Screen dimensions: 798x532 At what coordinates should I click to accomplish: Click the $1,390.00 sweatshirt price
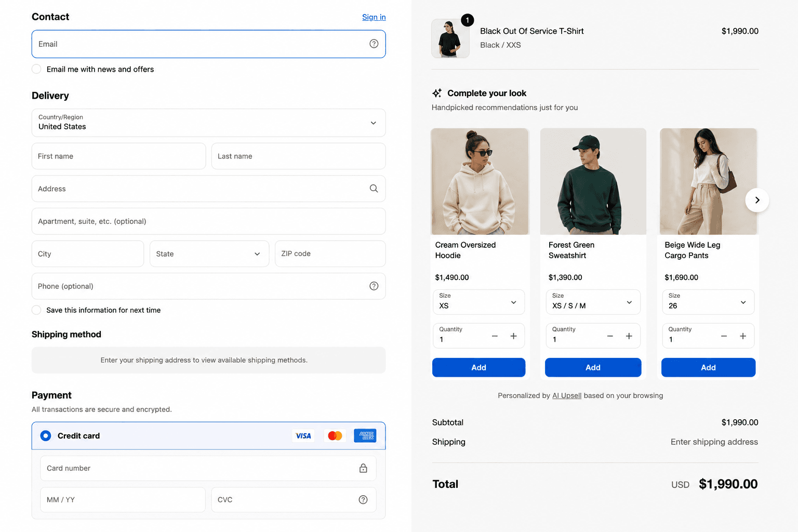(565, 277)
